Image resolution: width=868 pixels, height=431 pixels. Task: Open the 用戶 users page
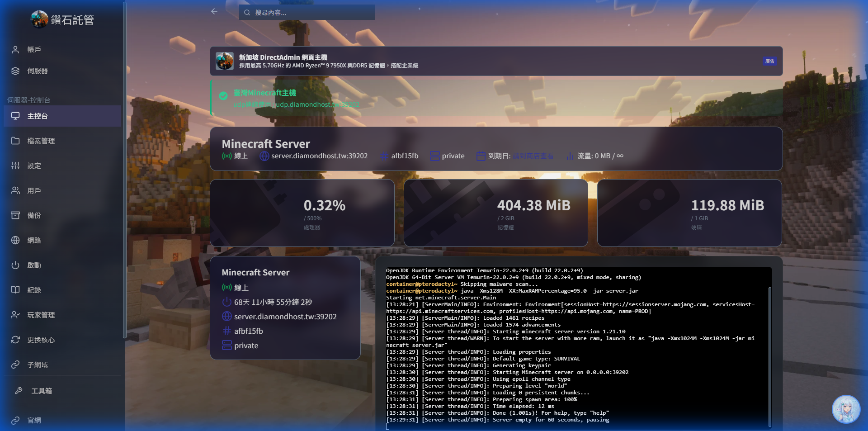pyautogui.click(x=34, y=191)
